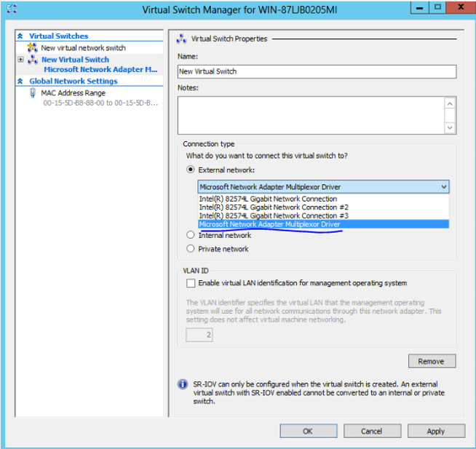Click inside the Notes text area

click(x=311, y=116)
